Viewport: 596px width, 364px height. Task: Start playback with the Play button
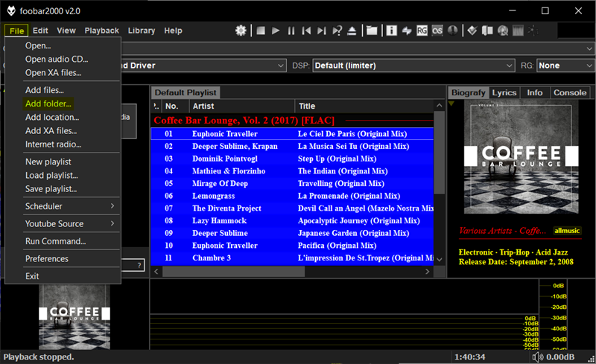[x=276, y=31]
